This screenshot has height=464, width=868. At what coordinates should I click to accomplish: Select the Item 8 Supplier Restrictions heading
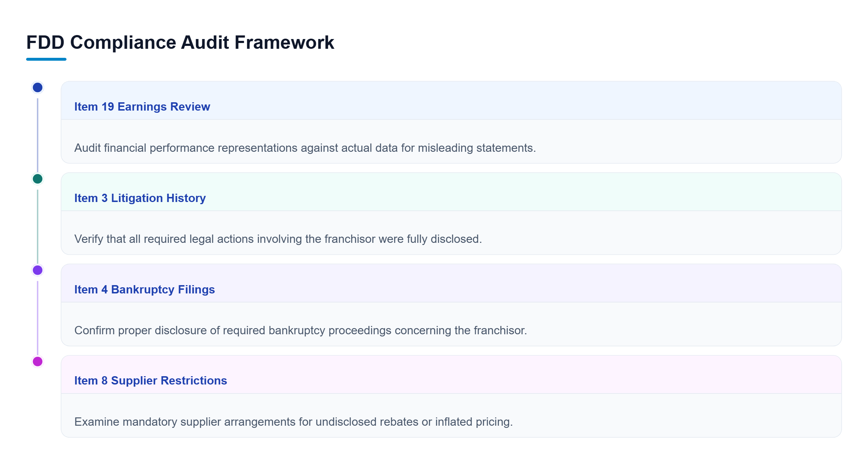[x=150, y=381]
